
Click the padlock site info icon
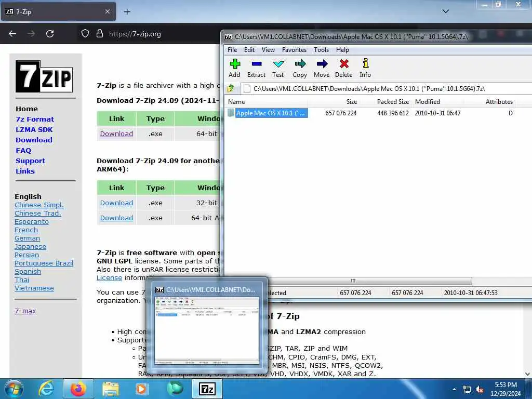(x=99, y=34)
